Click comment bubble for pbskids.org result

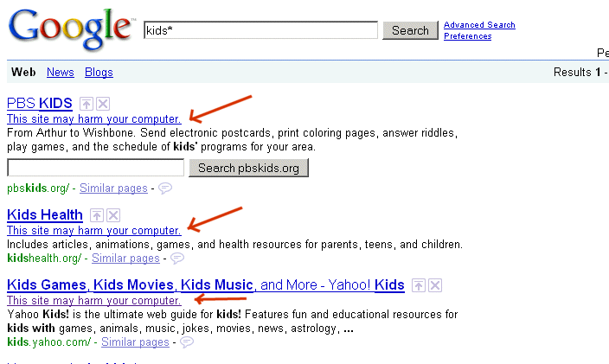(164, 188)
